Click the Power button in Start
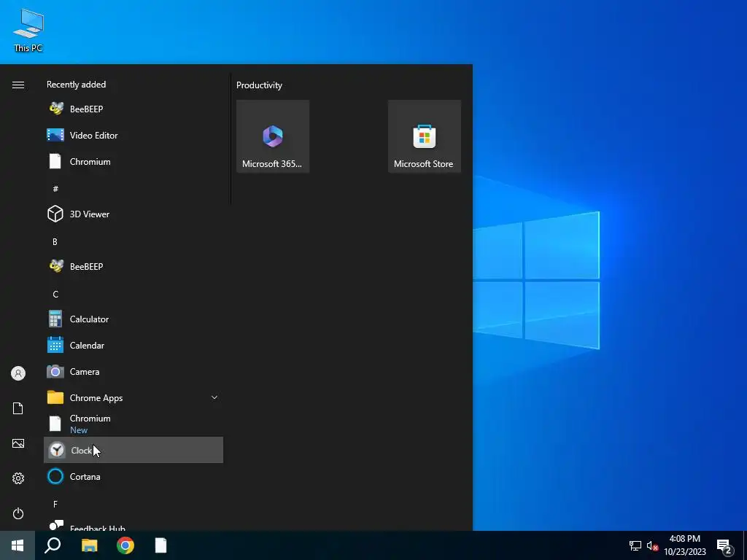Screen dimensions: 747x560 point(18,513)
